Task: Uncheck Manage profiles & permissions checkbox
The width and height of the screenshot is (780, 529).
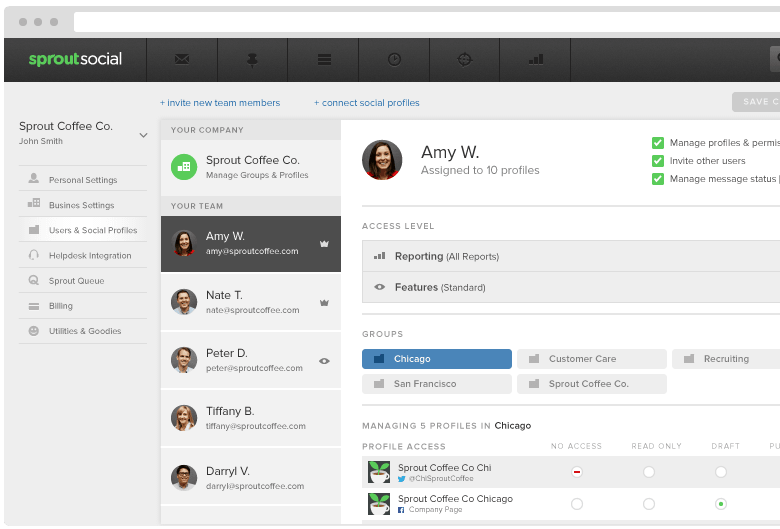Action: coord(658,143)
